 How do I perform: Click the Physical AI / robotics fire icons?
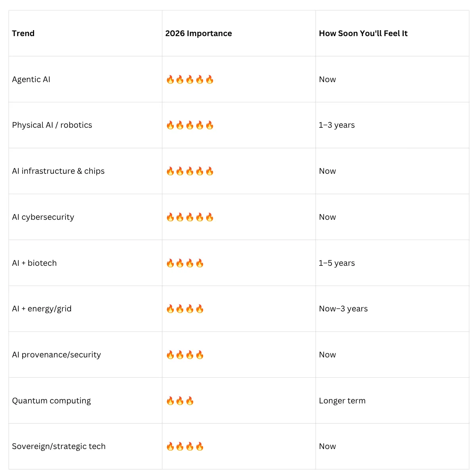click(x=190, y=125)
